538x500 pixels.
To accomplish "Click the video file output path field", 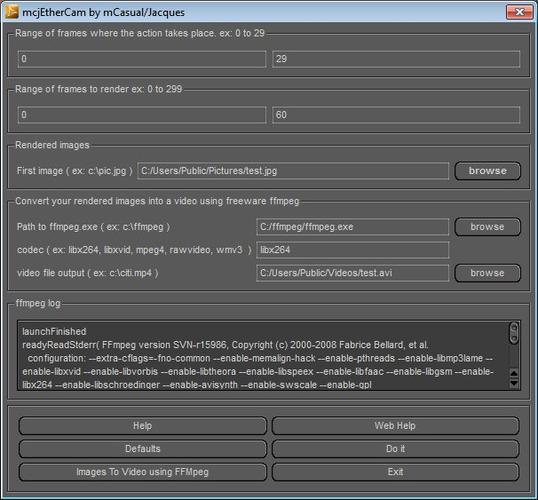I will pos(352,273).
